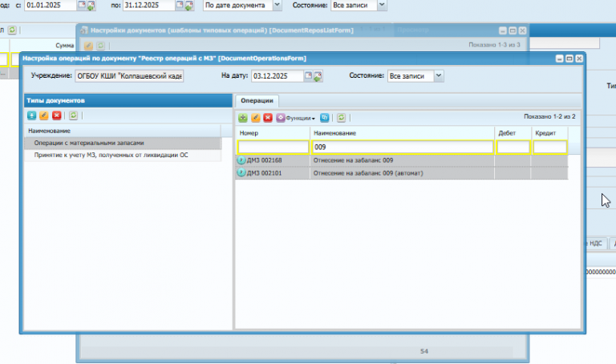Open calendar for period start date 01.01.2025
This screenshot has width=616, height=364.
(81, 5)
